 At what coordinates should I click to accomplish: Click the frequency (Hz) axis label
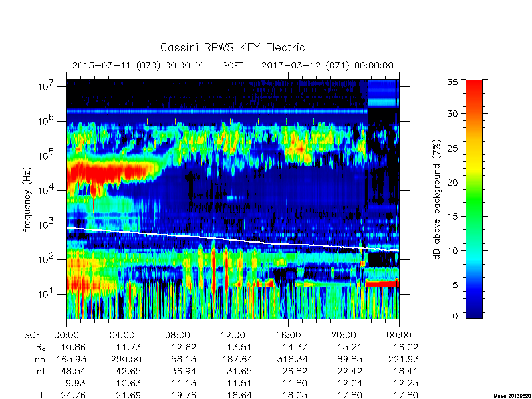27,199
